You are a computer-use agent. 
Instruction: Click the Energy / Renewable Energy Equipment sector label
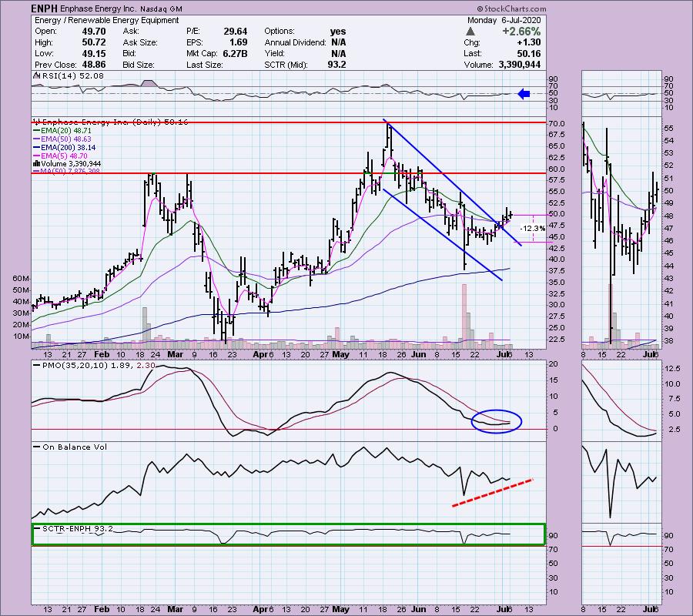pos(106,20)
